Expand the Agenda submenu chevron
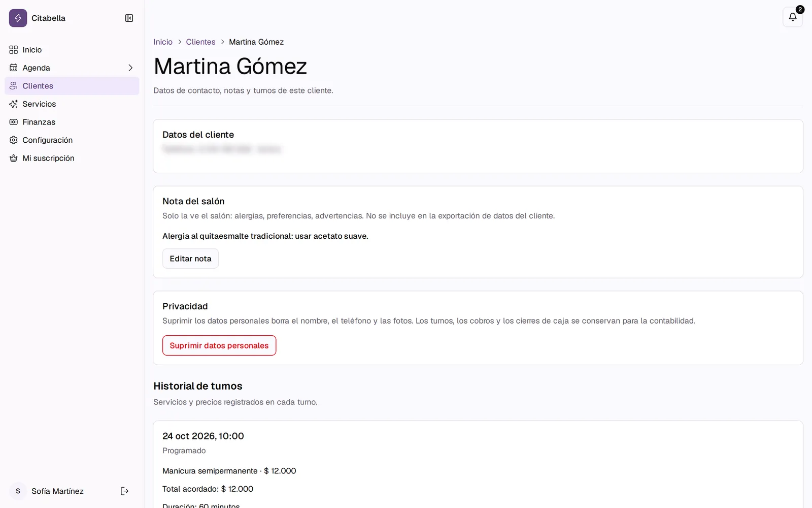 (130, 68)
